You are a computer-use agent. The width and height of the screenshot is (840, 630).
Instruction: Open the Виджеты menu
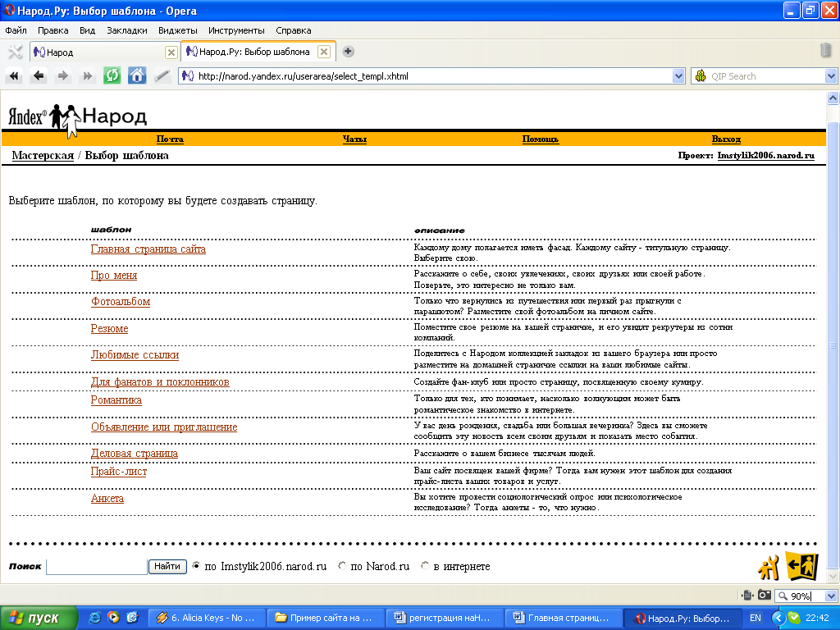click(x=178, y=30)
